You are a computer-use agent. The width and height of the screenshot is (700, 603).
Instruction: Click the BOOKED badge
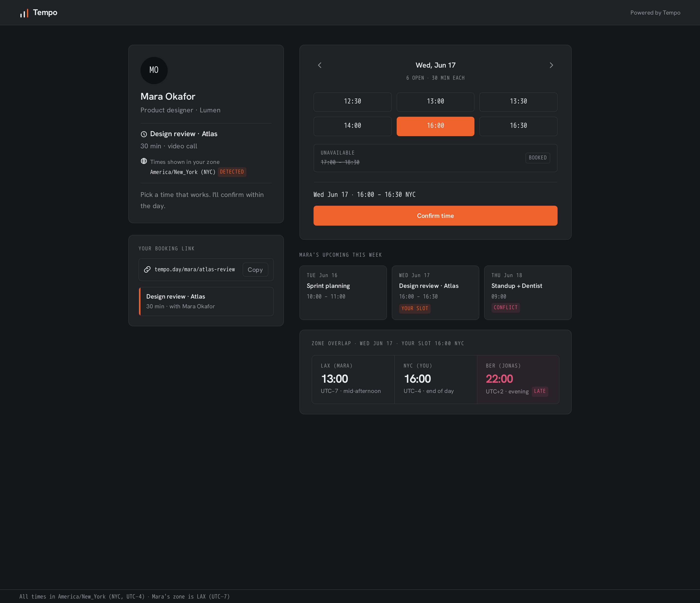pyautogui.click(x=537, y=158)
